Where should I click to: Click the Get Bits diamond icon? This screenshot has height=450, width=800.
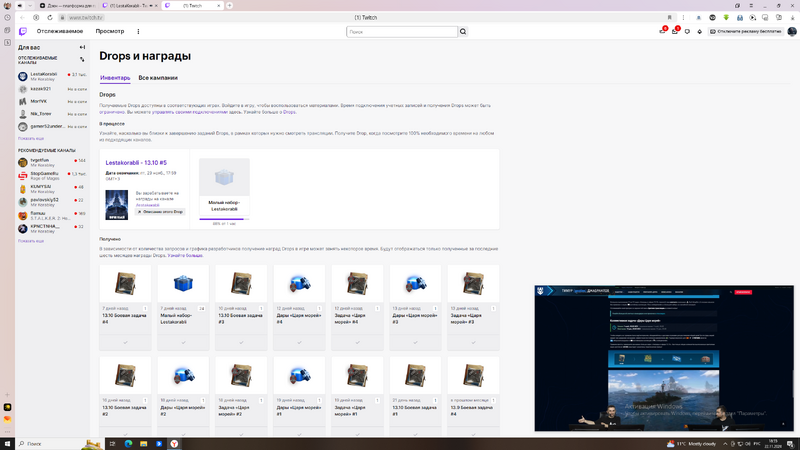point(699,32)
